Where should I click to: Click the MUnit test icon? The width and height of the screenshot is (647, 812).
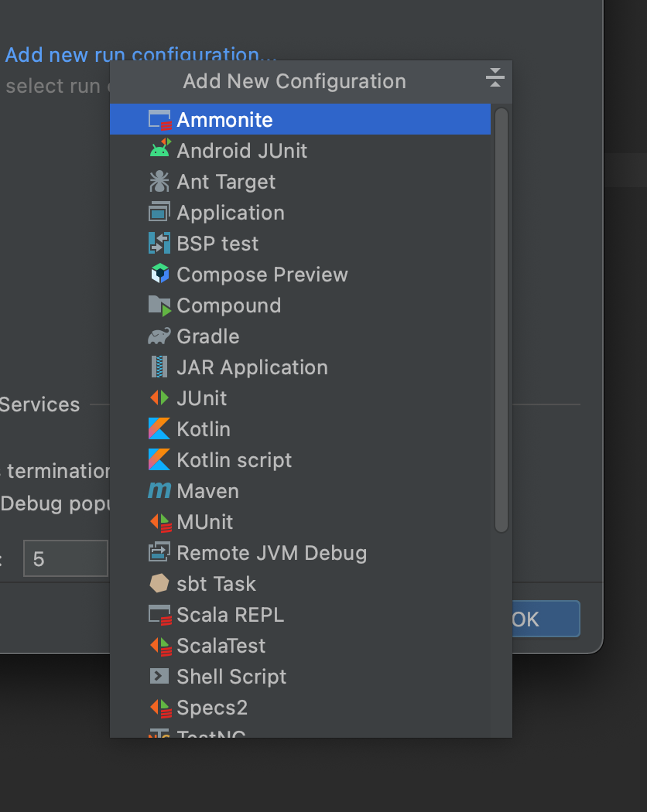point(159,522)
